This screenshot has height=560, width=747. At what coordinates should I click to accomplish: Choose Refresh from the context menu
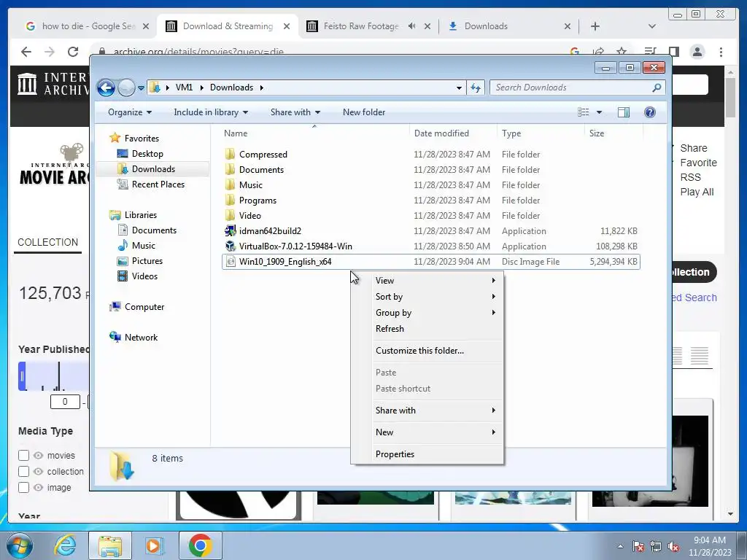pyautogui.click(x=427, y=329)
